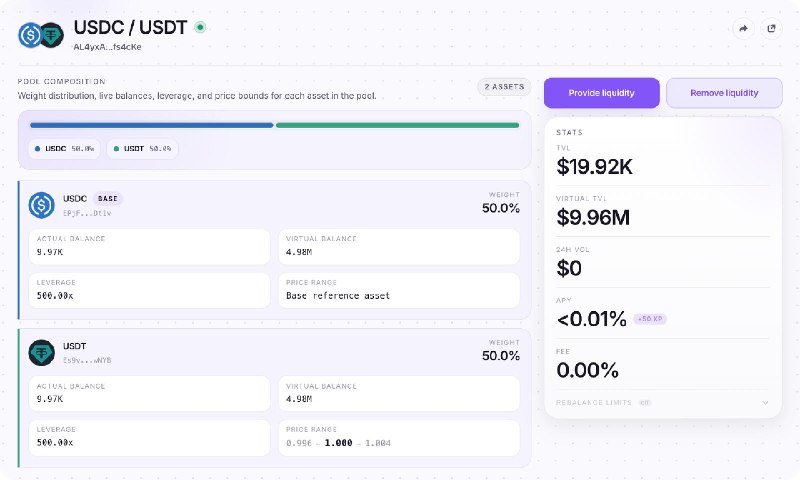Viewport: 800px width, 480px height.
Task: Click the pool address AL4yxA...fs4cKe
Action: coord(107,47)
